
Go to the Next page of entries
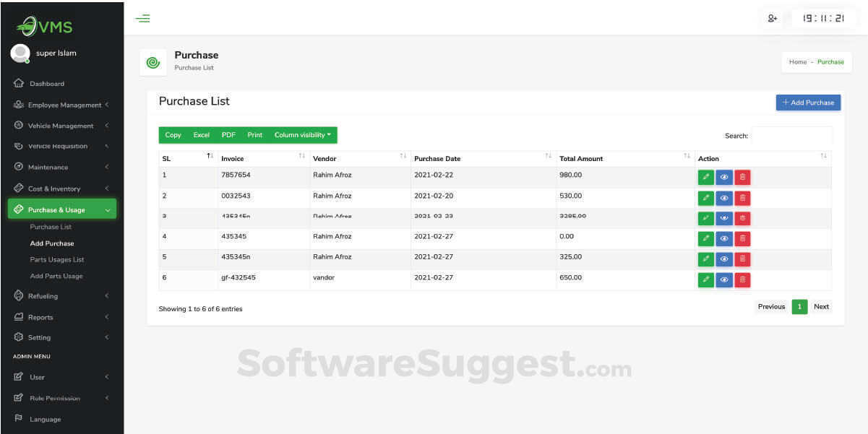821,306
